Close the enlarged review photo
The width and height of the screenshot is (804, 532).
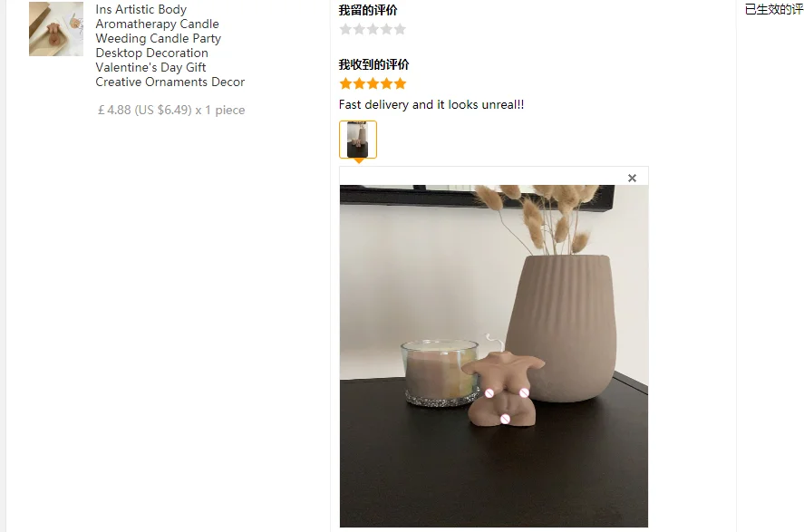pos(632,178)
